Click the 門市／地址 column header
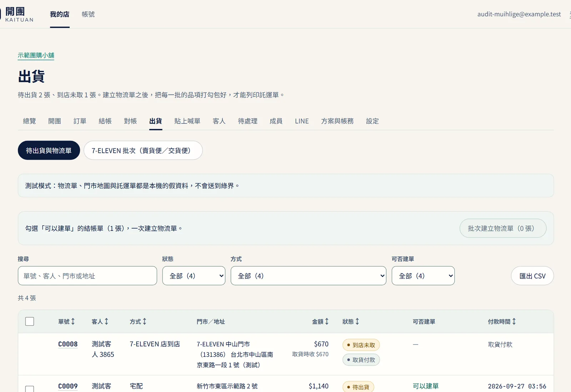This screenshot has width=571, height=392. point(211,322)
